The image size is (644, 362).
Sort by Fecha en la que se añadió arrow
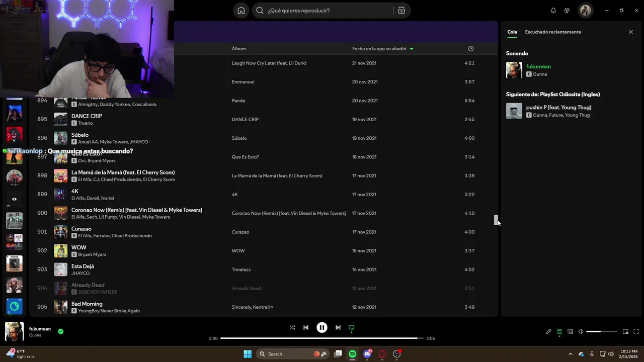[412, 49]
